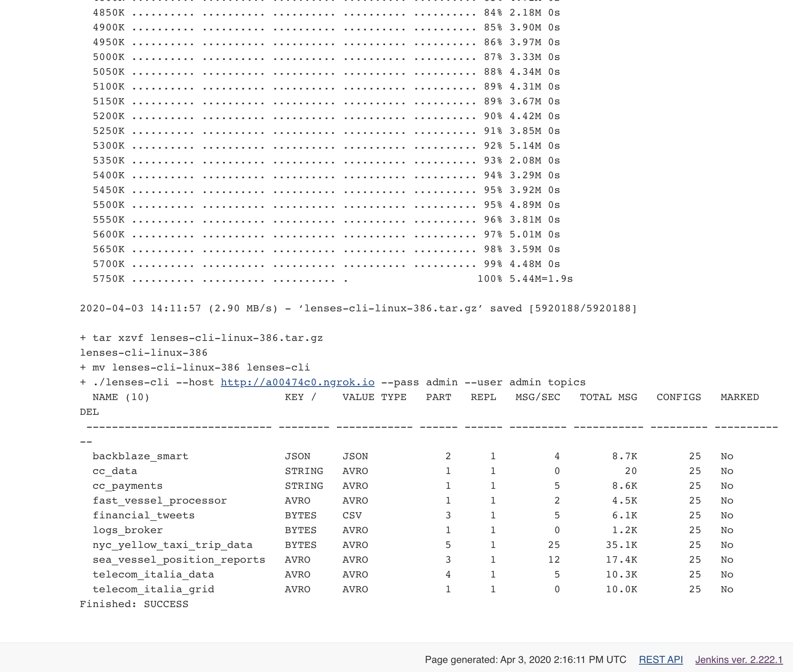
Task: Click the 'REPL' column header
Action: (x=483, y=397)
